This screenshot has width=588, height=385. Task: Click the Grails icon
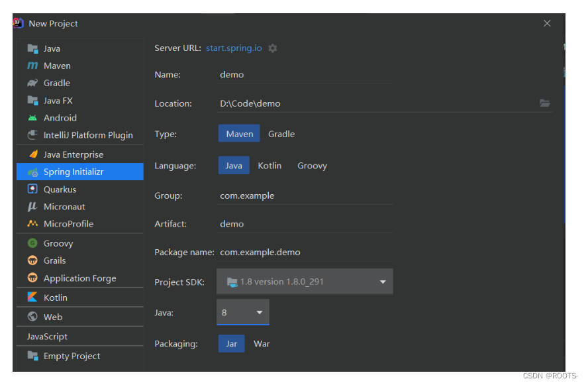[32, 260]
